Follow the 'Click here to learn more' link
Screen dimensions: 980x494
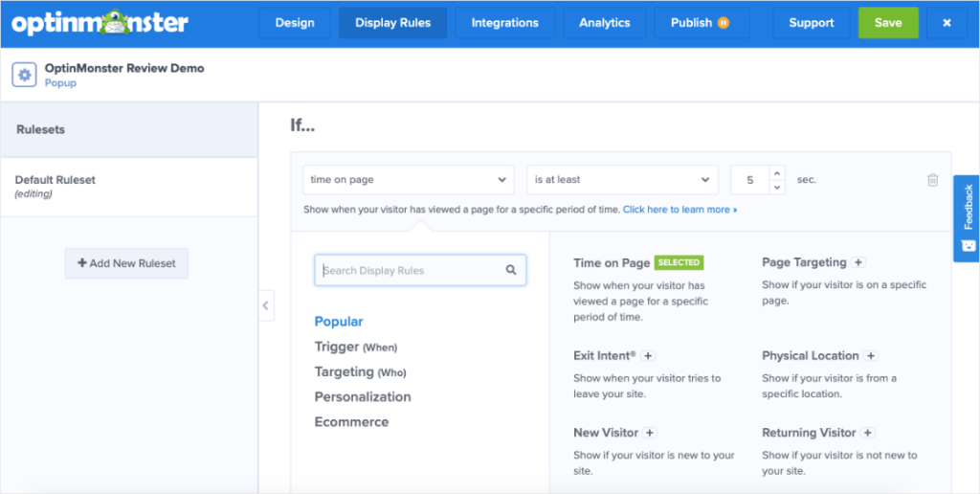(x=680, y=210)
